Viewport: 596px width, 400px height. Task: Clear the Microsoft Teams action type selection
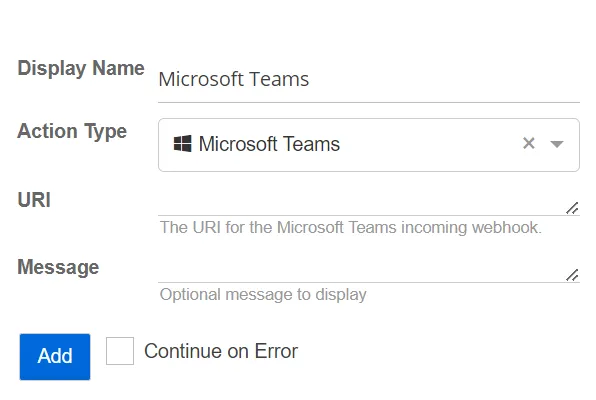[x=529, y=143]
